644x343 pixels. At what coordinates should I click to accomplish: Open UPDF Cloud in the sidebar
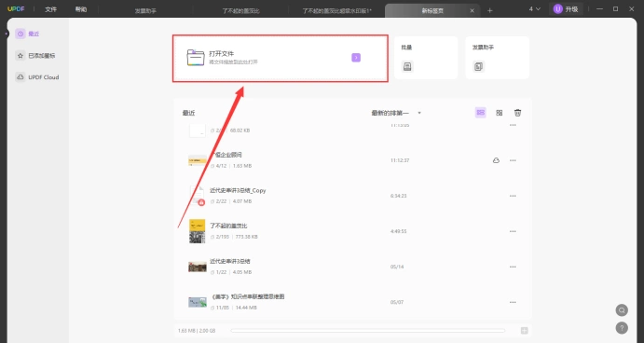coord(38,77)
